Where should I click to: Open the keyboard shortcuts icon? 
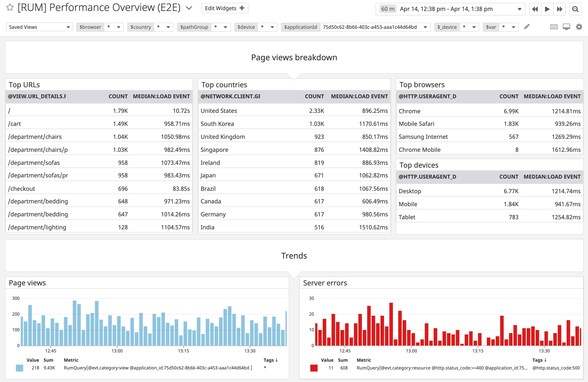pos(554,27)
